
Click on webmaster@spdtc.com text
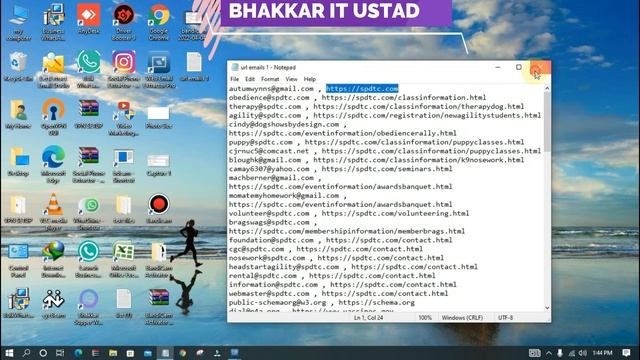point(269,293)
